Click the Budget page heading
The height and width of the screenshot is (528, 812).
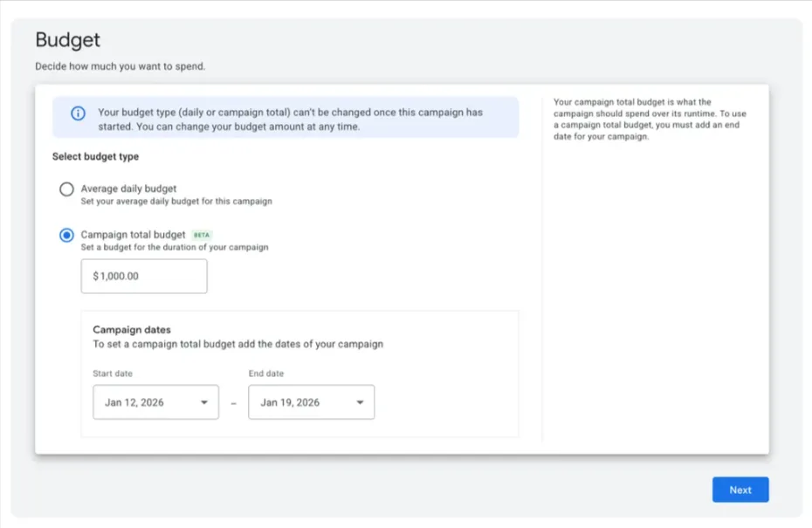click(x=68, y=40)
